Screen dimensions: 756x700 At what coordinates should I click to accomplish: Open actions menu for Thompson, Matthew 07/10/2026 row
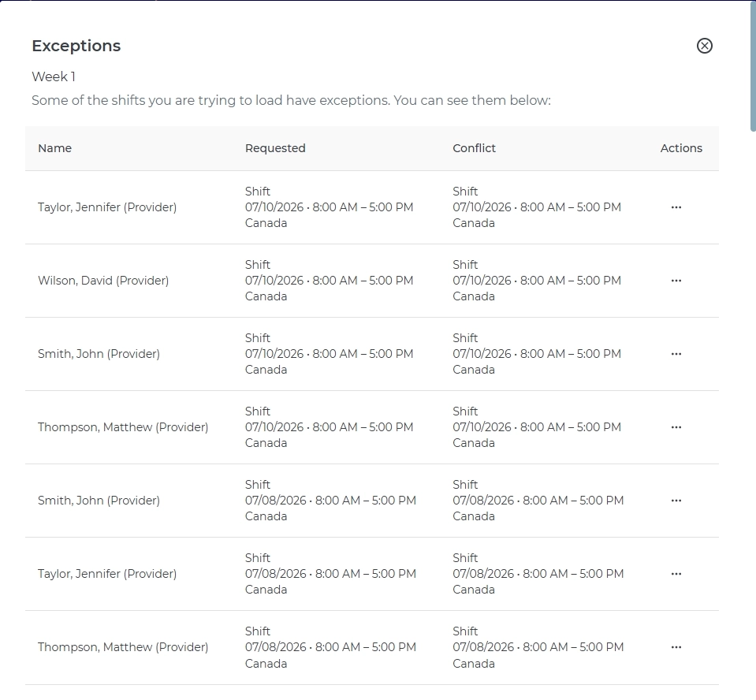click(x=676, y=427)
